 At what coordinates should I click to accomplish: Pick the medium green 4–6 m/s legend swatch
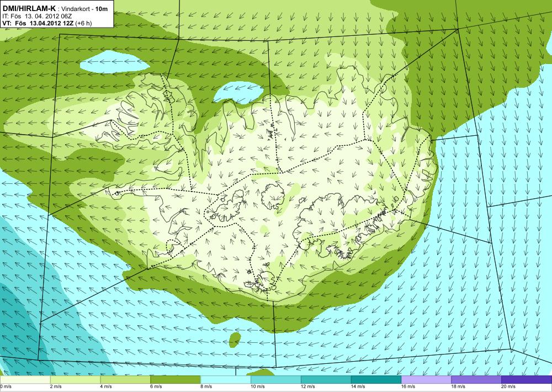[125, 380]
